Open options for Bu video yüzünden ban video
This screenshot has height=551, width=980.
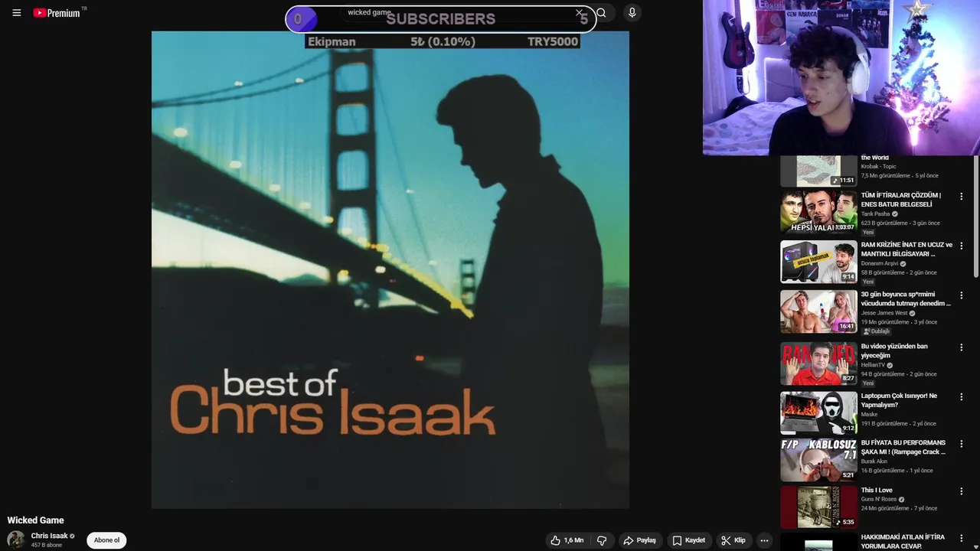tap(962, 347)
